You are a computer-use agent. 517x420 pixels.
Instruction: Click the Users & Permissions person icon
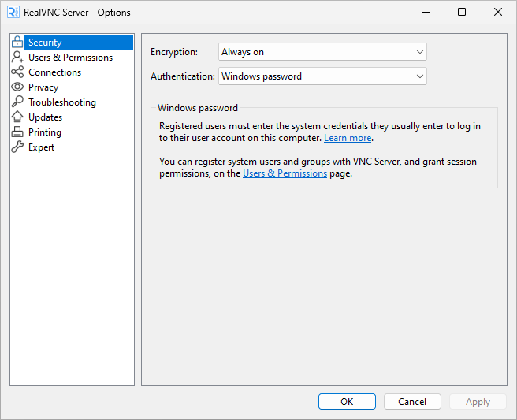pyautogui.click(x=17, y=57)
